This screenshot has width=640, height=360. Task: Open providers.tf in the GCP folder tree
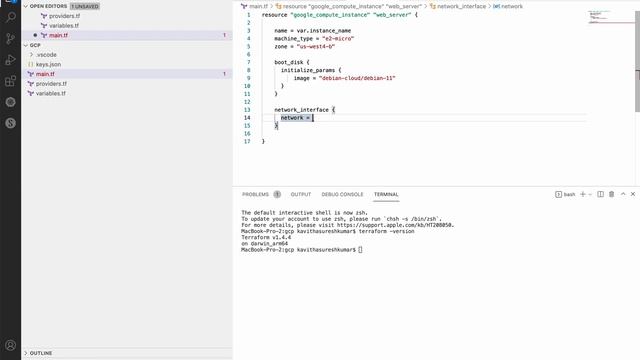pos(51,84)
